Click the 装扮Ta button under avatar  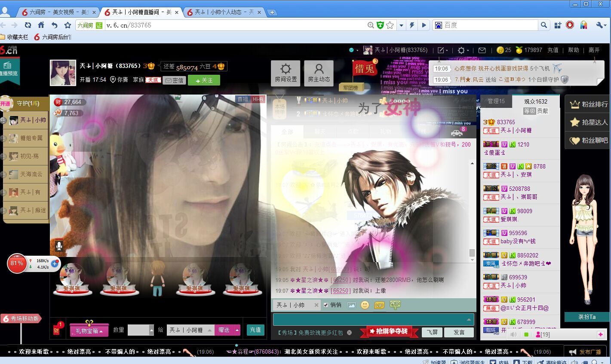587,317
